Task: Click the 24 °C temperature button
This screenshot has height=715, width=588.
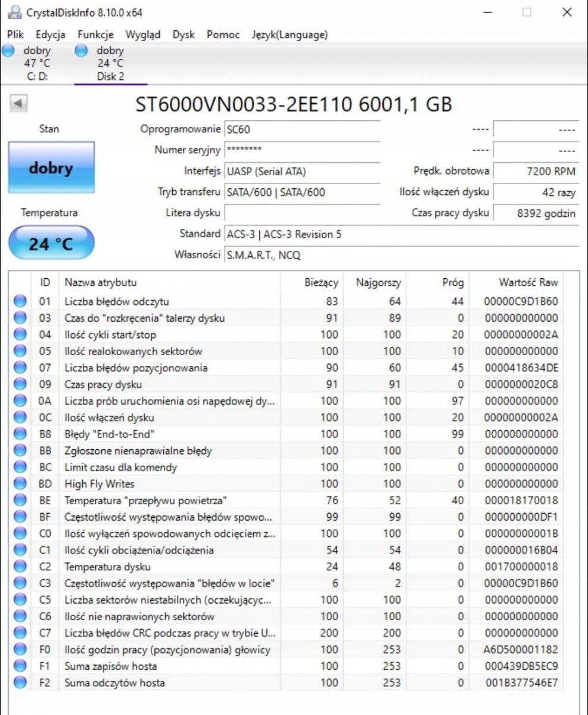Action: pos(51,243)
